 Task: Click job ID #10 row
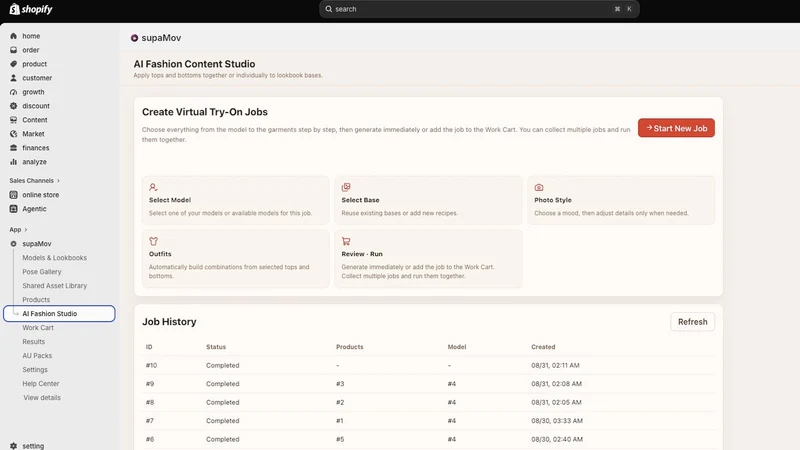tap(429, 365)
